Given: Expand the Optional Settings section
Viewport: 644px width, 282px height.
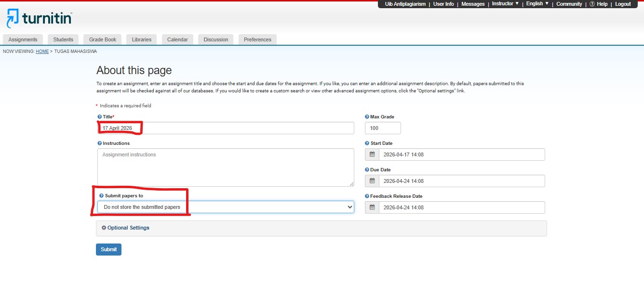Looking at the screenshot, I should [128, 228].
